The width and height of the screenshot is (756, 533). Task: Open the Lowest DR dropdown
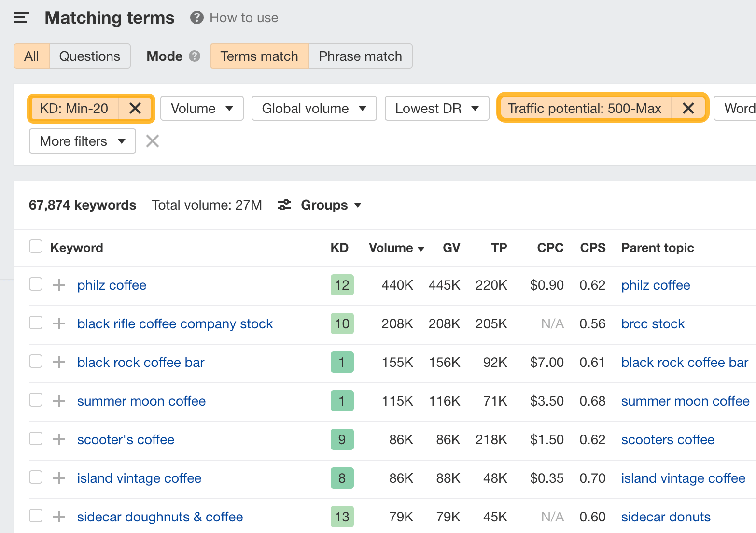click(x=436, y=108)
